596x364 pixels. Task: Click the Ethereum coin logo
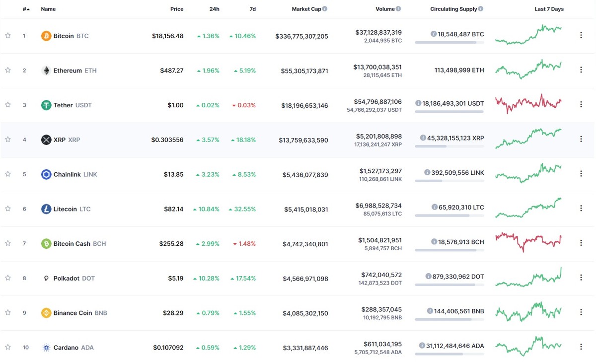click(46, 70)
